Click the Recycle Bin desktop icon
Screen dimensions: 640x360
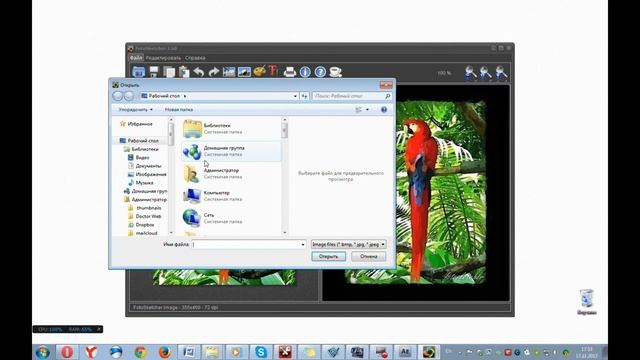click(587, 302)
